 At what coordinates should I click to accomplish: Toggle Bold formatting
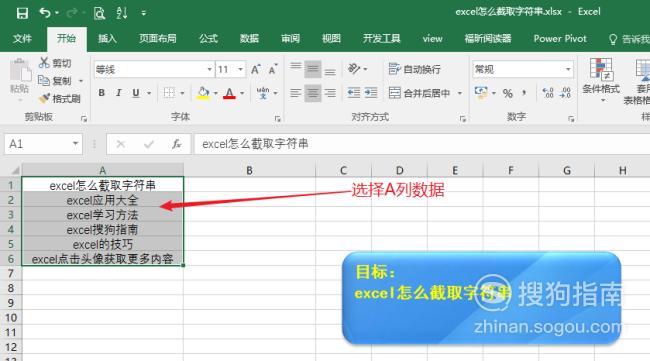[x=102, y=93]
